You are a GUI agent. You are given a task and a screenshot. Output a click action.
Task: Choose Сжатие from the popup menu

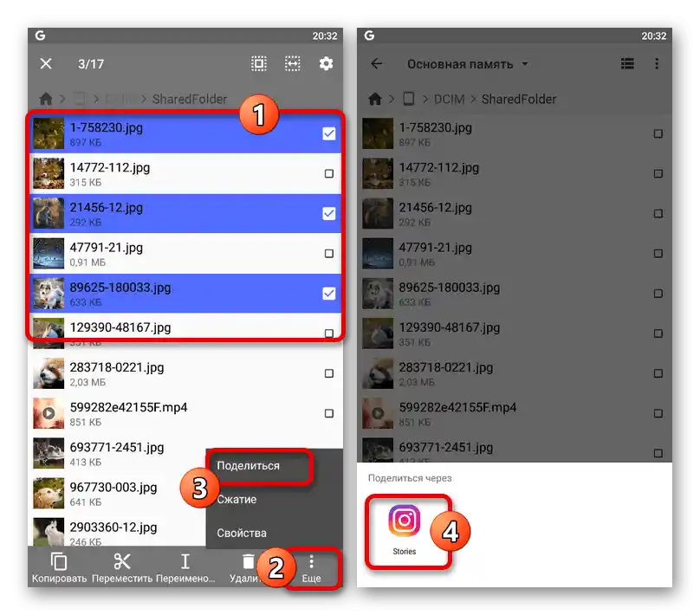(237, 500)
